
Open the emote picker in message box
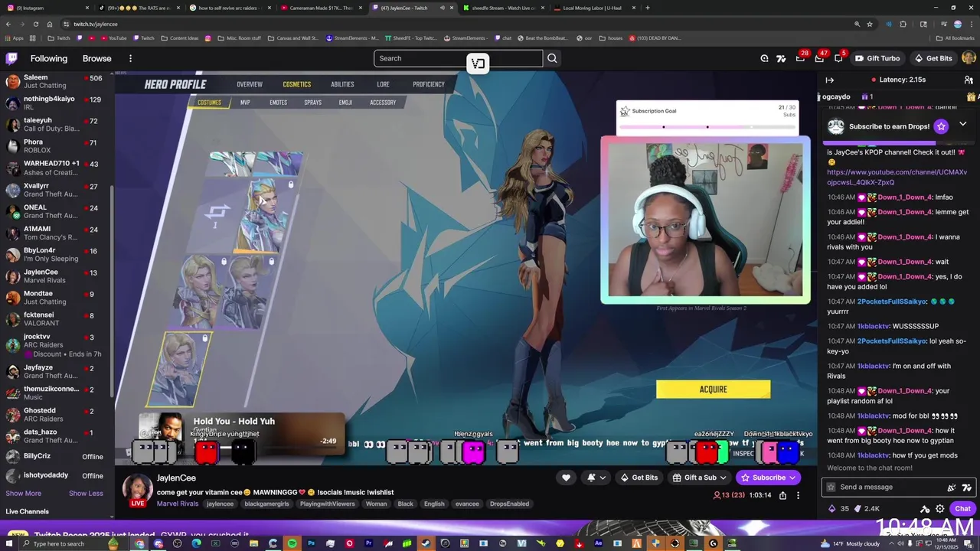(968, 487)
